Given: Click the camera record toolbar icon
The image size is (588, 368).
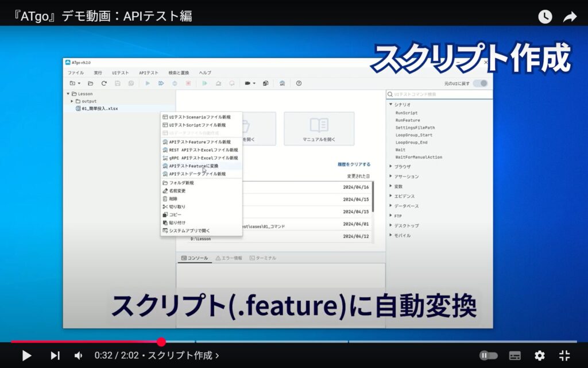Looking at the screenshot, I should (247, 83).
